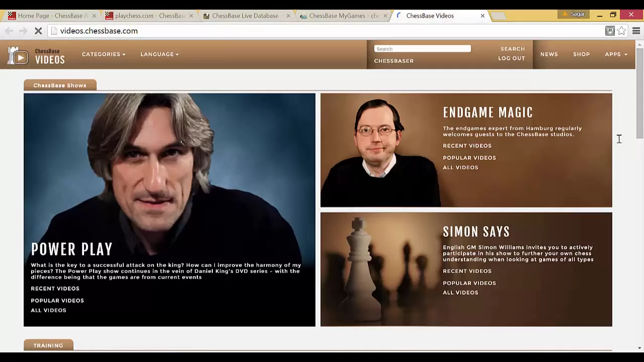
Task: Switch to the ChessBase Live Database tab
Action: click(x=246, y=16)
